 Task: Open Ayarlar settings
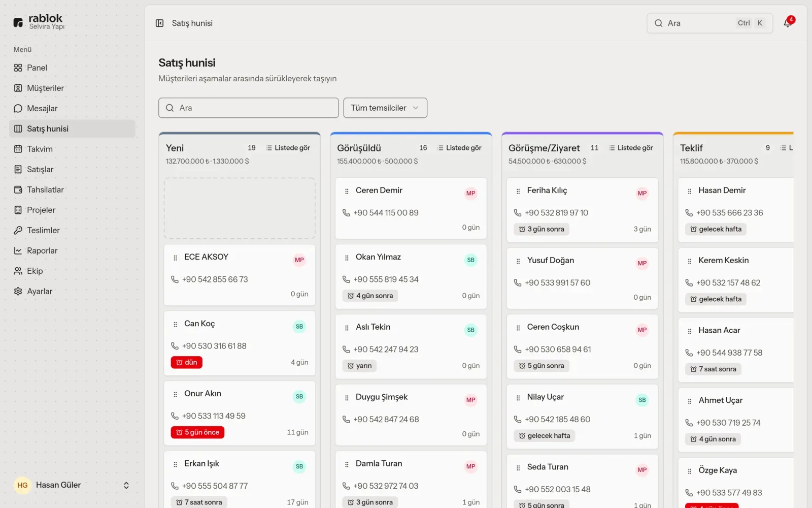(72, 291)
